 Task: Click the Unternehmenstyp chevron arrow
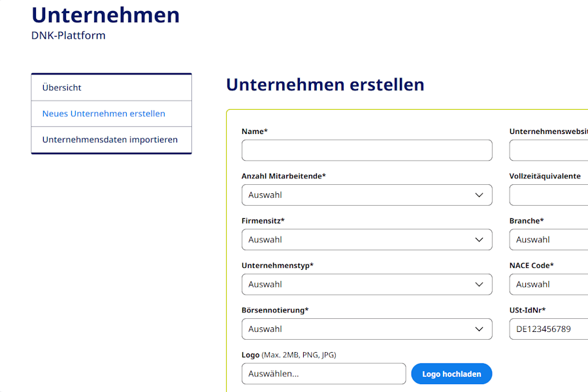[479, 284]
